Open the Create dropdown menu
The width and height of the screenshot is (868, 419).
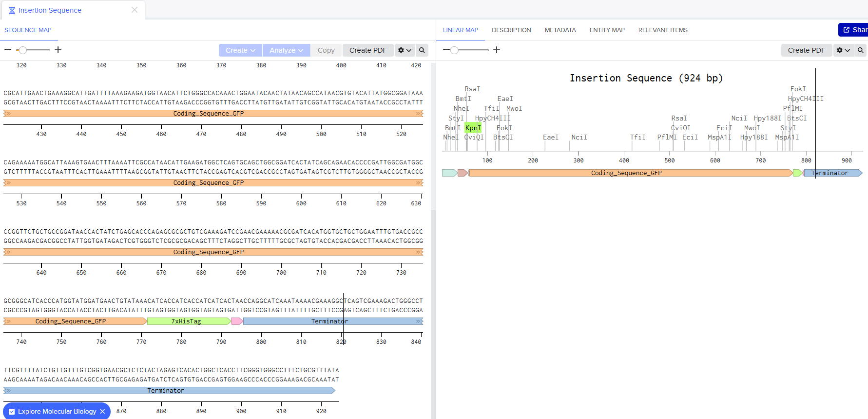pyautogui.click(x=240, y=50)
